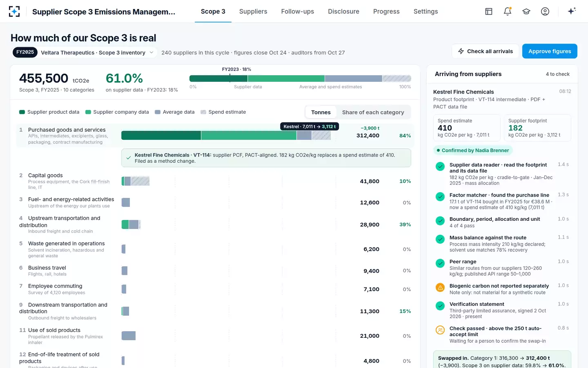588x368 pixels.
Task: Click the check icon beside Boundary, period, allocation
Action: coord(440,221)
